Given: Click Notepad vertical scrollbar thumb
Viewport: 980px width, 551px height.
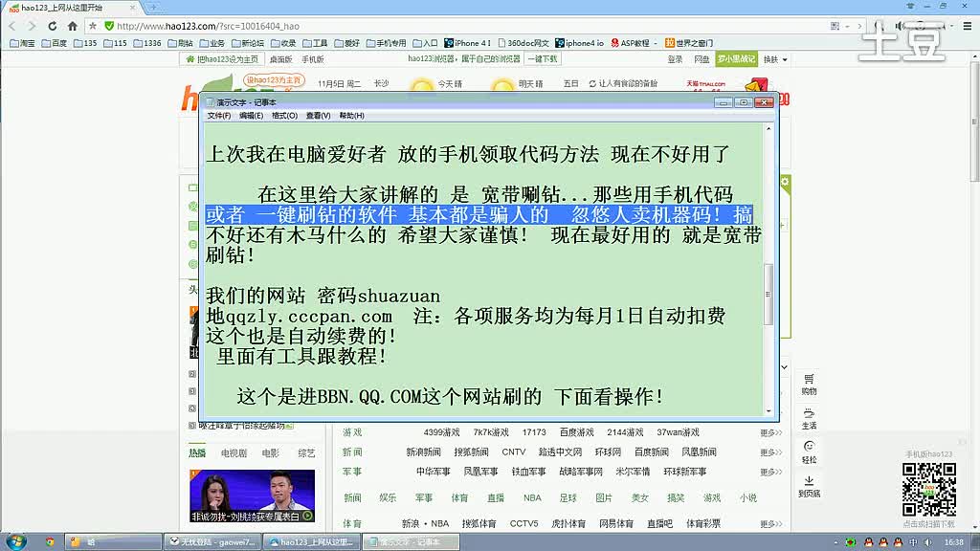Looking at the screenshot, I should pyautogui.click(x=768, y=295).
